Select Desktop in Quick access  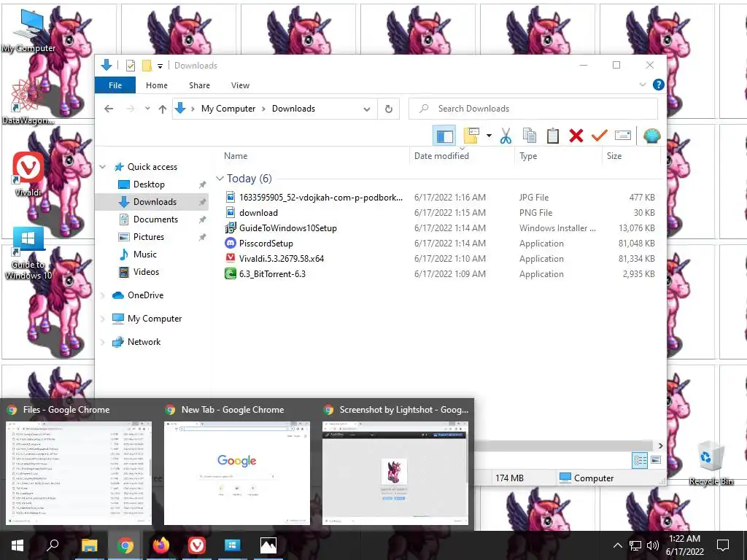coord(149,184)
